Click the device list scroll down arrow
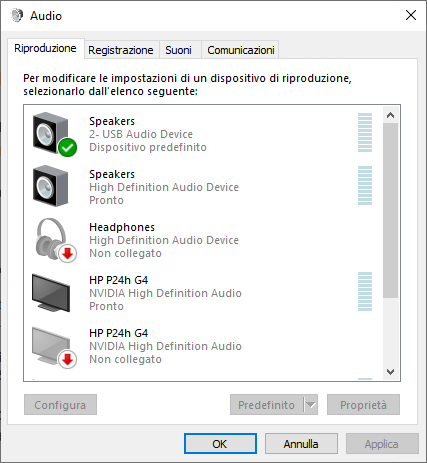The width and height of the screenshot is (427, 463). 390,371
